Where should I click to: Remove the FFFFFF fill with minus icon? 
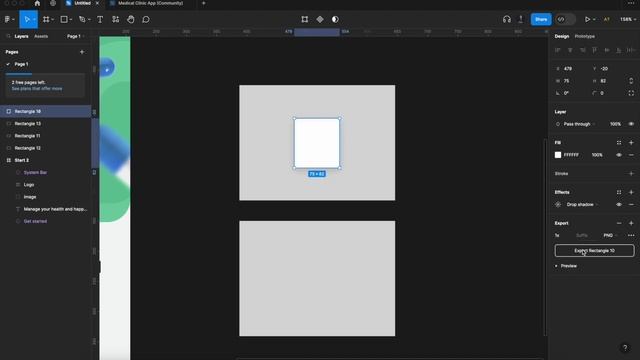point(631,155)
